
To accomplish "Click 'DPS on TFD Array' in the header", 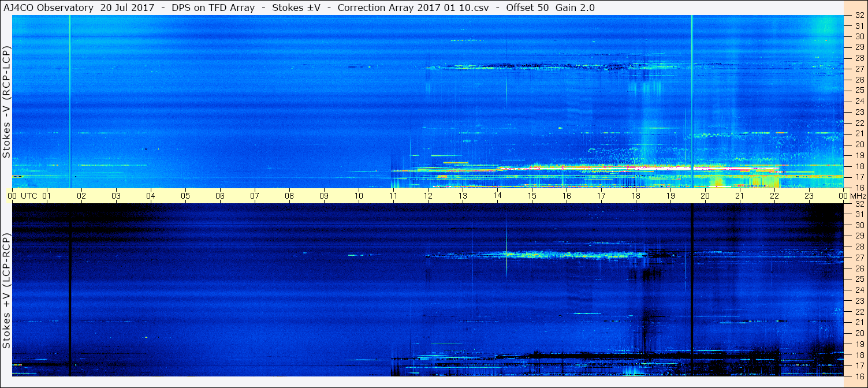I will coord(213,8).
